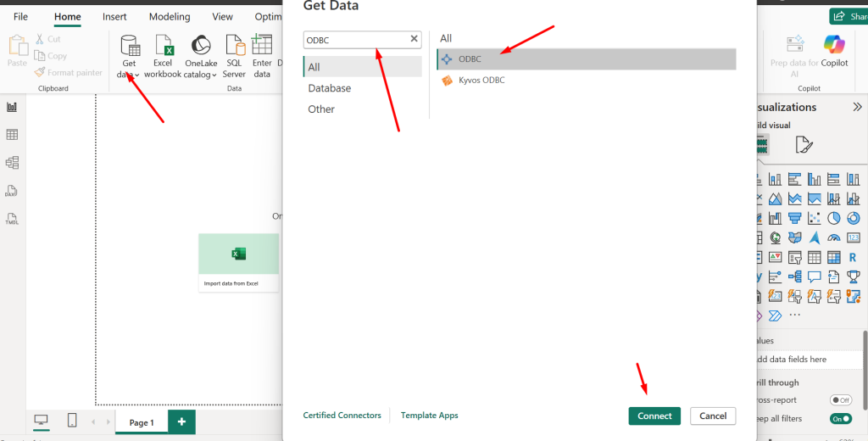
Task: Insert a Slicer visual
Action: click(794, 257)
